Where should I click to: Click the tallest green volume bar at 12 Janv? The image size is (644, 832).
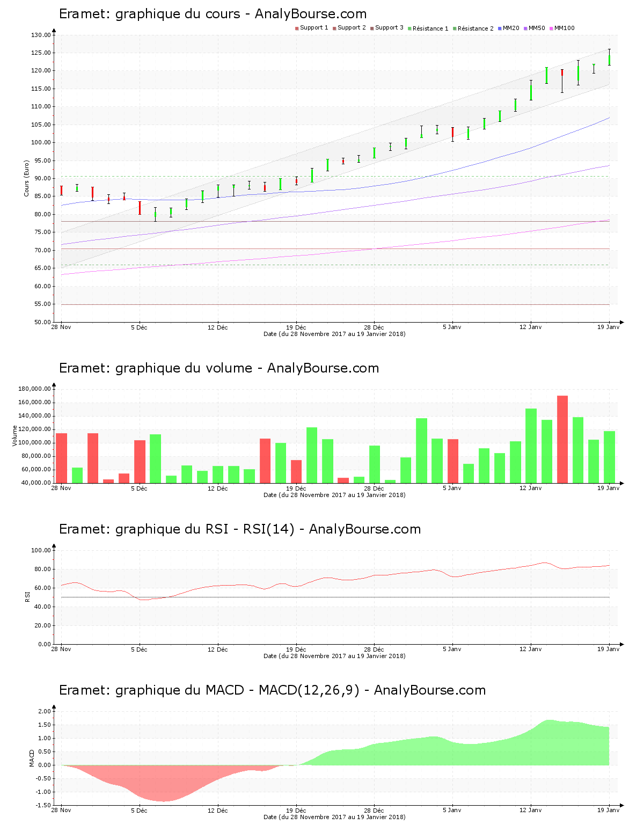pyautogui.click(x=531, y=446)
